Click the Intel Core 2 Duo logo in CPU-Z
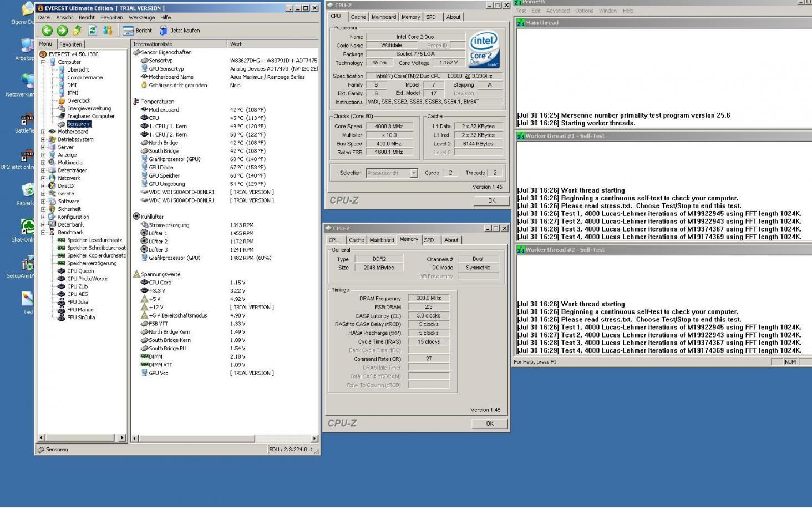 click(484, 49)
